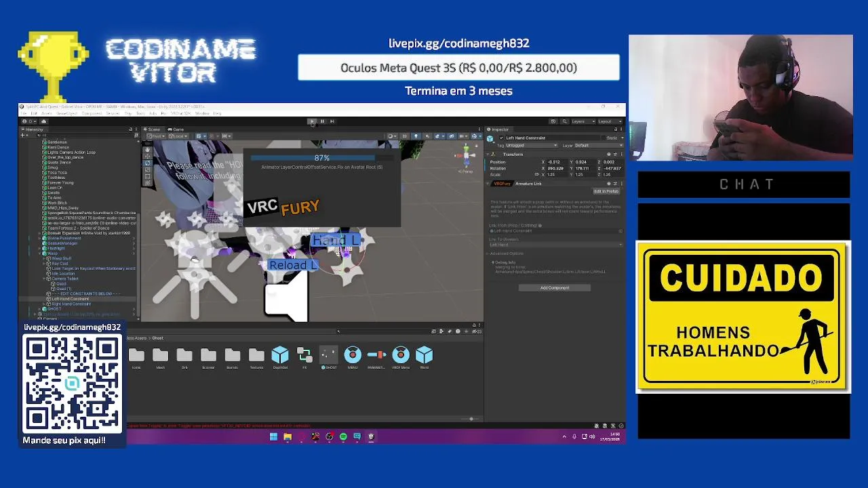Click the Project search field
Viewport: 868px width, 488px height.
383,331
